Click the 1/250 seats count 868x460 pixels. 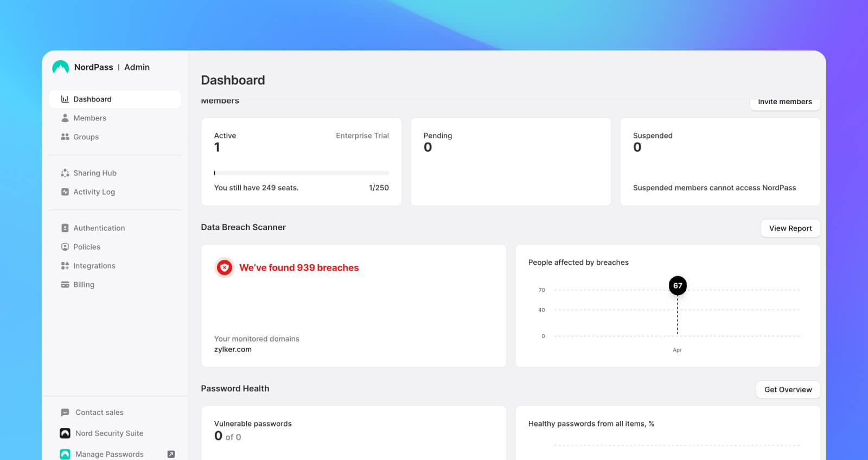coord(379,188)
